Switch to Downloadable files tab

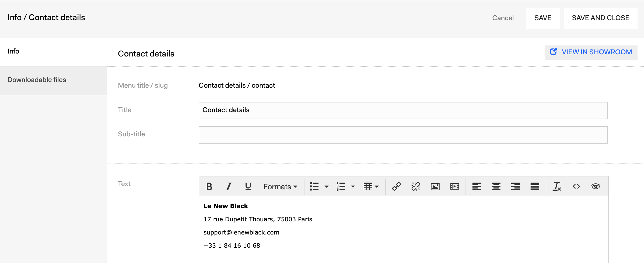point(54,80)
